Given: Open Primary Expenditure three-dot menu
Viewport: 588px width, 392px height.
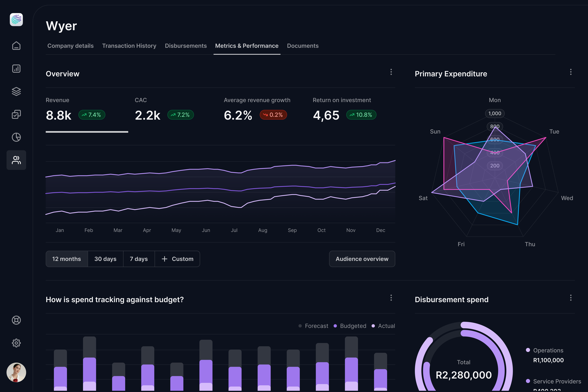Looking at the screenshot, I should click(x=571, y=72).
